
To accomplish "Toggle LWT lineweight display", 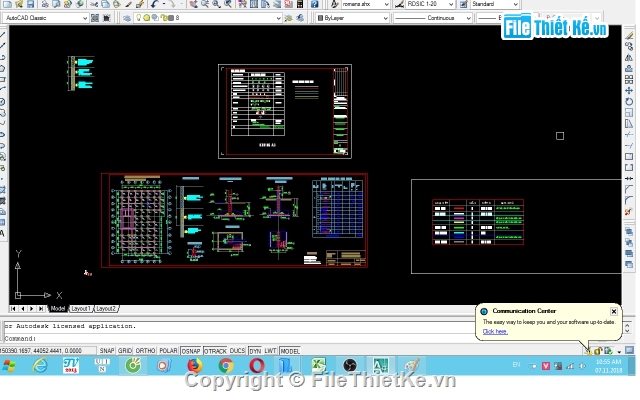I will pyautogui.click(x=270, y=351).
